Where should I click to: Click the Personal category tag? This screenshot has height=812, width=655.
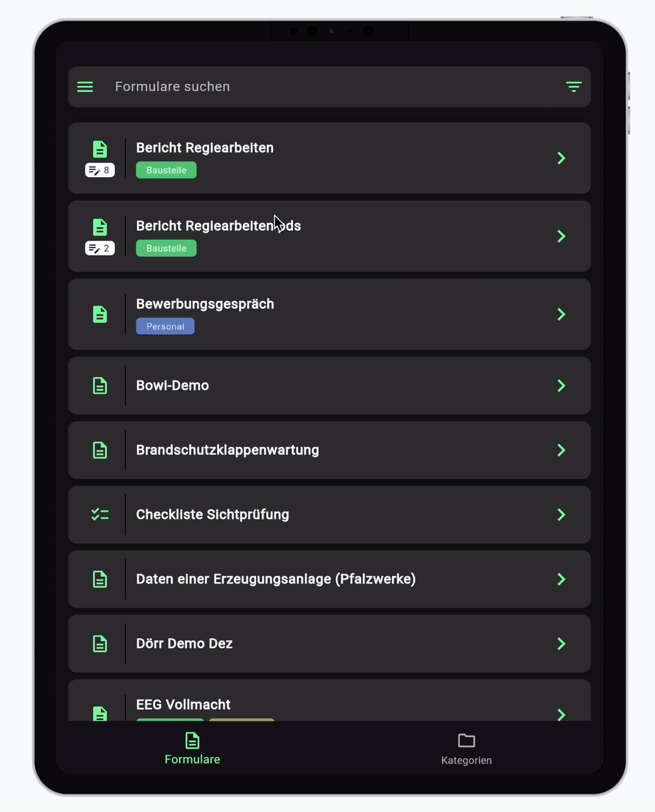pos(165,326)
